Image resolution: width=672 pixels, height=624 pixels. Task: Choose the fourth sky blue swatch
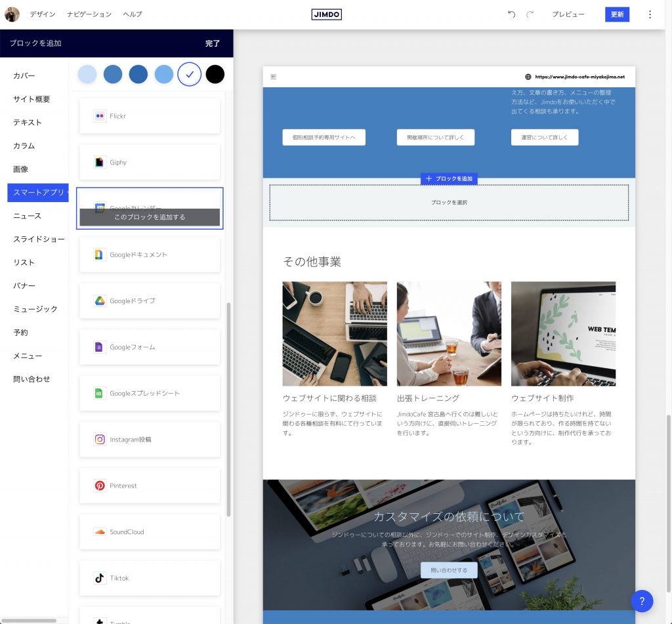pos(163,74)
